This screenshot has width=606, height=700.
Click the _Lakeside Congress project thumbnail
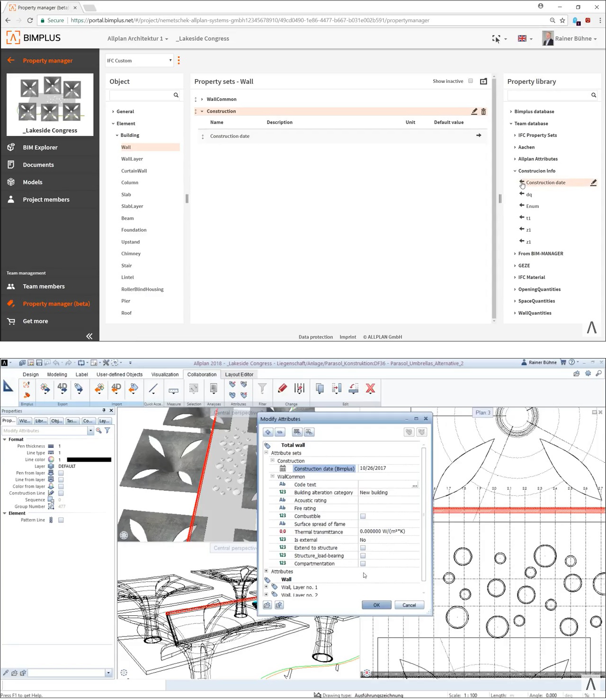pos(50,104)
